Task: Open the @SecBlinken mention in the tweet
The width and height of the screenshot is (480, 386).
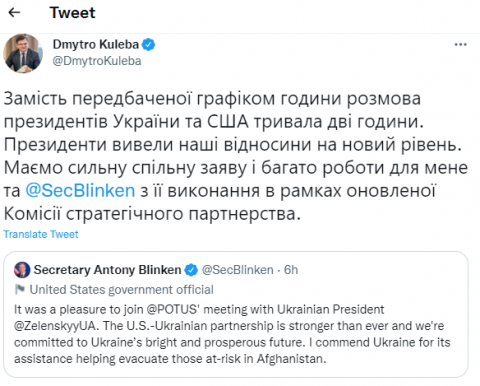Action: 80,191
